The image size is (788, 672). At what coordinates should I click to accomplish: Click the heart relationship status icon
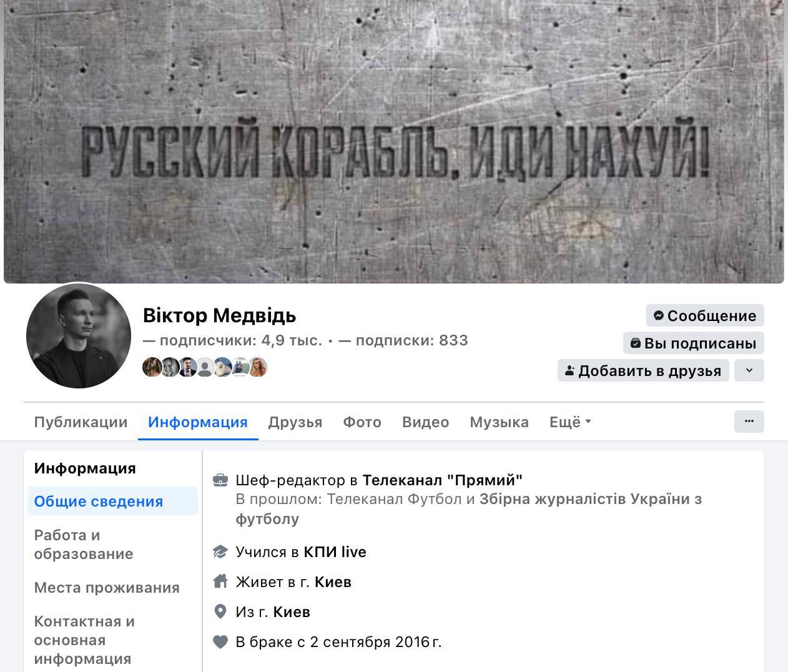(220, 641)
